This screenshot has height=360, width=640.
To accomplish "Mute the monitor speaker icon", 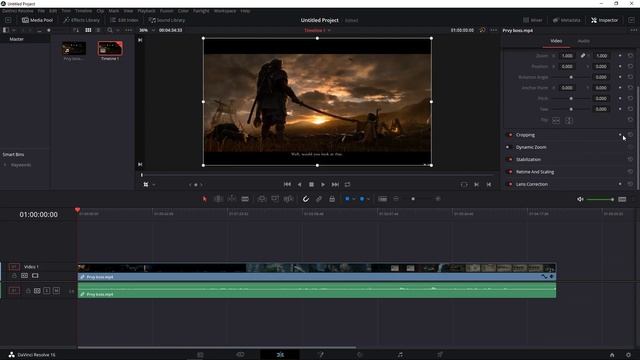I will coord(580,199).
